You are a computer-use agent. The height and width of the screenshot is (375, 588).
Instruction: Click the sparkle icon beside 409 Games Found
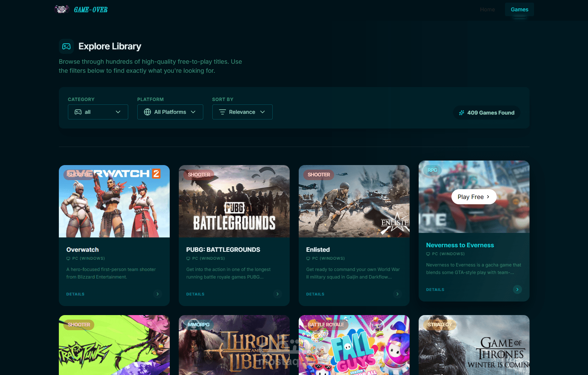click(462, 113)
